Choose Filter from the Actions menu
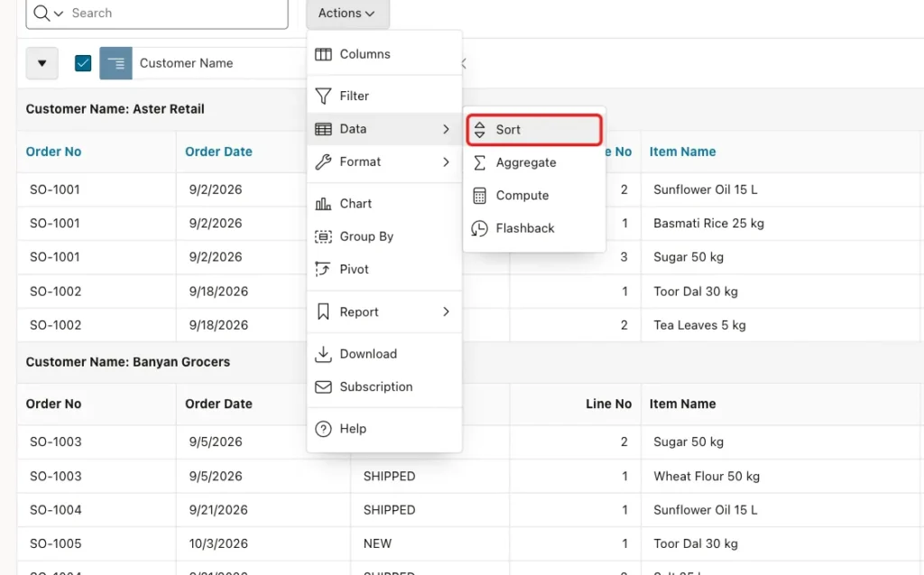 (x=384, y=96)
